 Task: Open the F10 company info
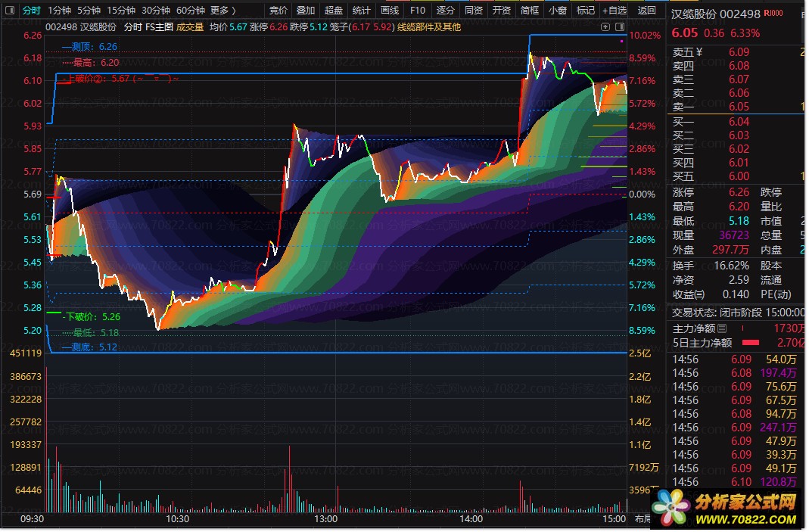418,11
